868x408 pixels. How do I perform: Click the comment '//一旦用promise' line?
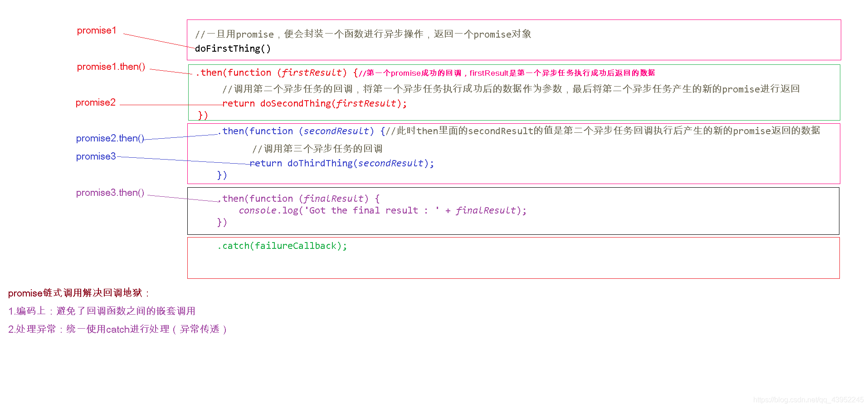tap(363, 34)
